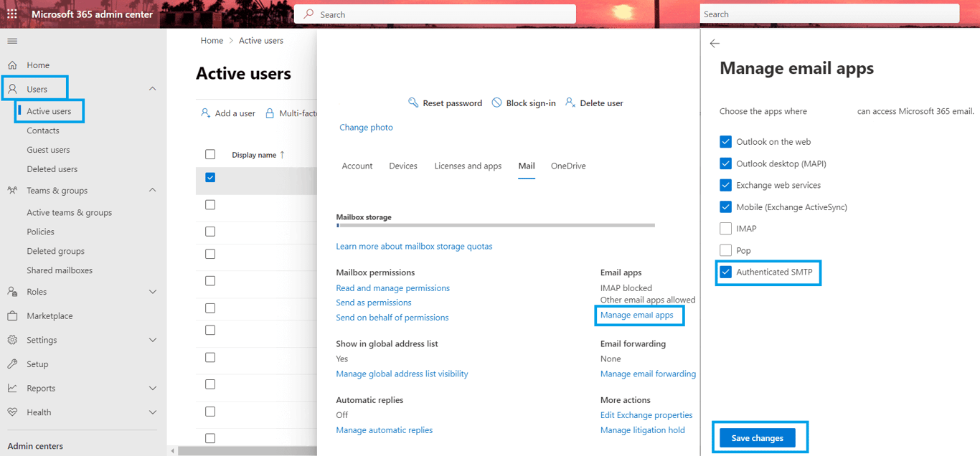Open the OneDrive tab
This screenshot has height=456, width=980.
(568, 166)
